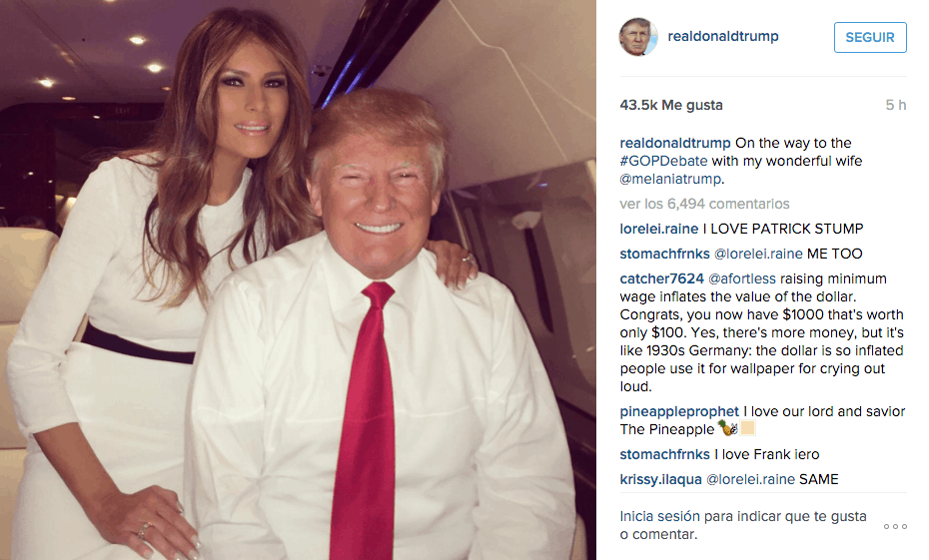929x560 pixels.
Task: Open @lorelei.raine mention in stomachfrnks reply
Action: pos(758,254)
